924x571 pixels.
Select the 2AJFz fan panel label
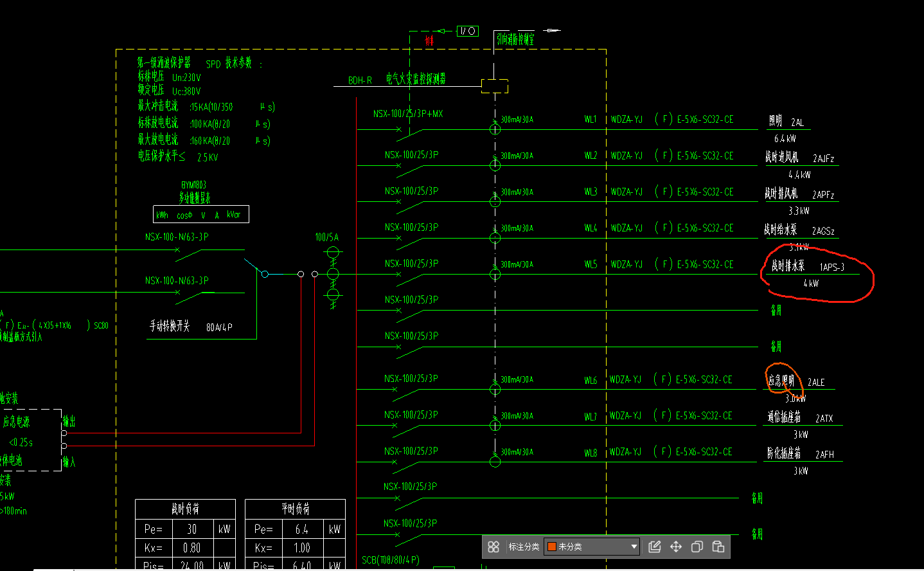pos(824,158)
